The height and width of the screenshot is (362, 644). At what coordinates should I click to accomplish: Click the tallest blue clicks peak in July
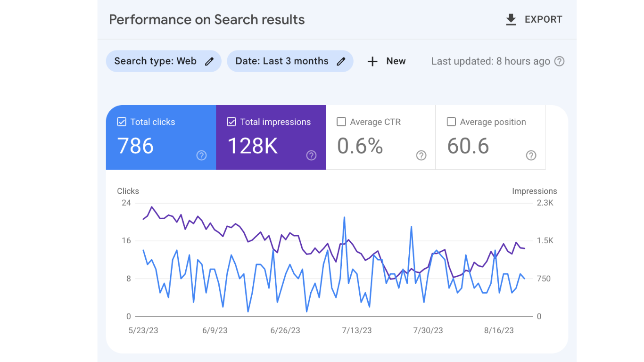pyautogui.click(x=345, y=217)
